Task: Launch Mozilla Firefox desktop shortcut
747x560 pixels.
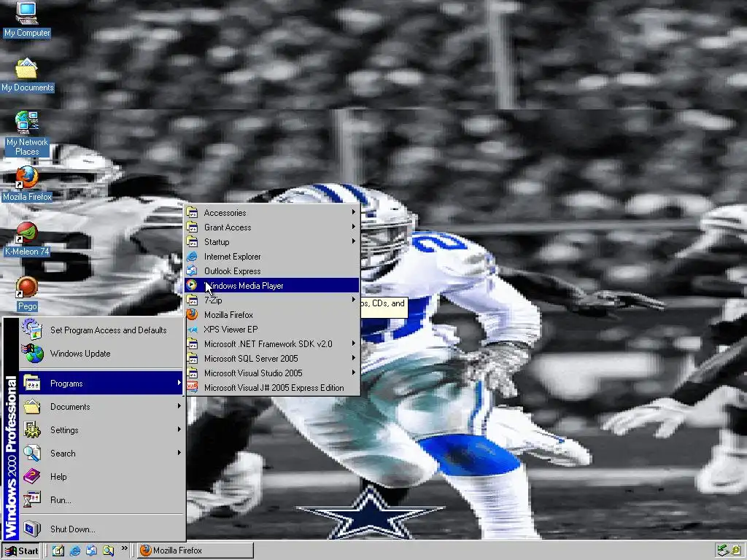Action: (27, 184)
